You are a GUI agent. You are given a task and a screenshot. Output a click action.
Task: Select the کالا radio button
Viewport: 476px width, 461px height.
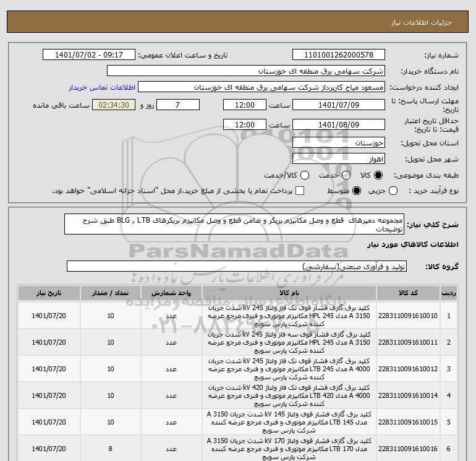coord(378,175)
